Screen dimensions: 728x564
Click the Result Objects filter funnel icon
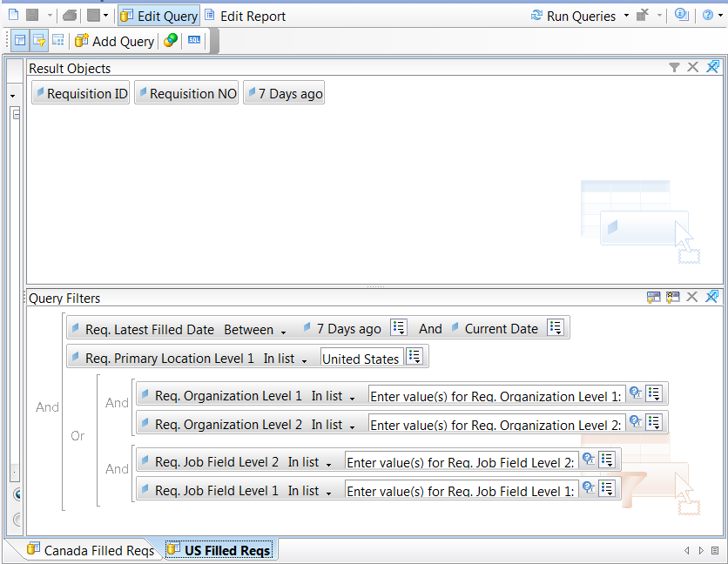(x=674, y=68)
